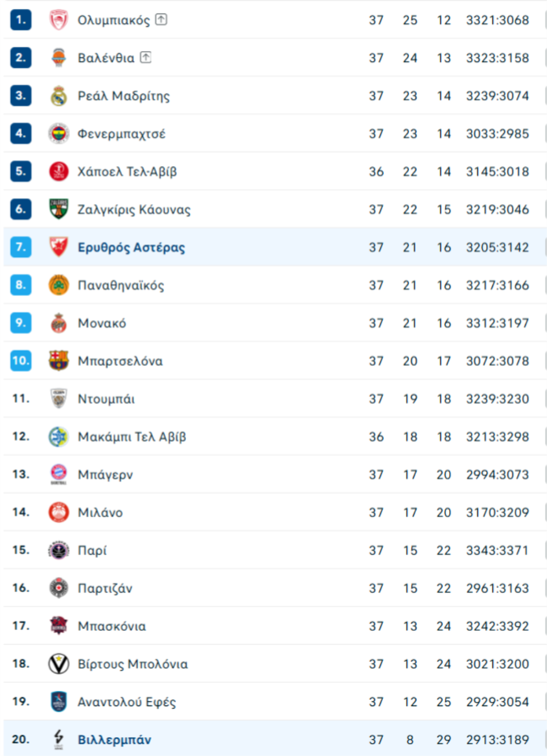
Task: Open the Ερυθρός Αστέρας team page
Action: coord(131,247)
